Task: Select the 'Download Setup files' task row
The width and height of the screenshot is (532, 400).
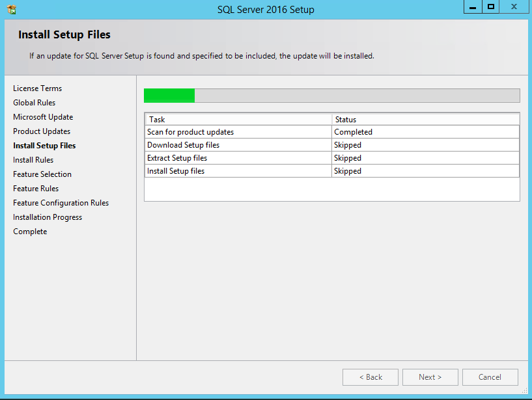Action: coord(332,145)
